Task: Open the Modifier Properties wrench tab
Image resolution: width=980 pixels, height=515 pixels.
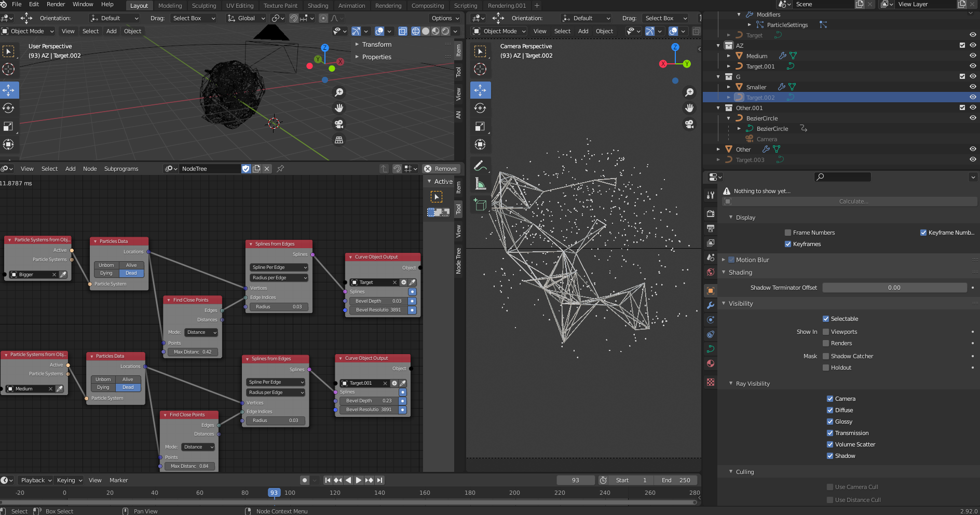Action: 710,305
